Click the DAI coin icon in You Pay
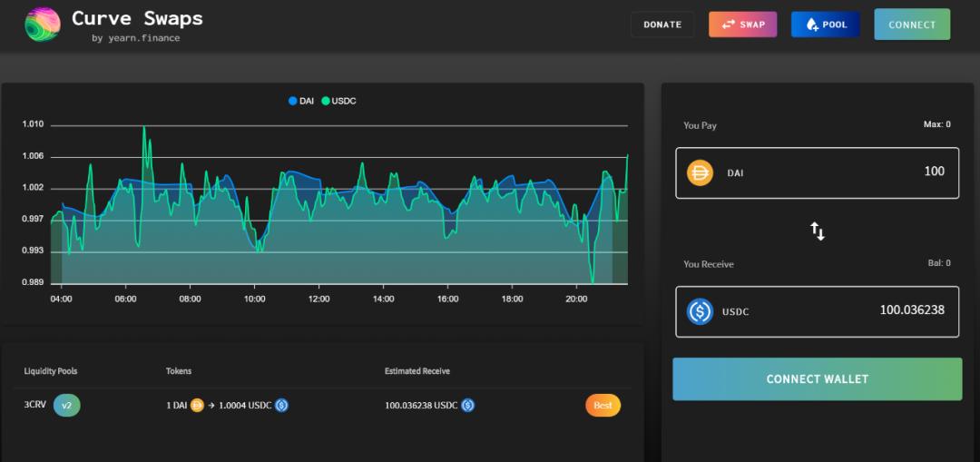This screenshot has height=462, width=980. pyautogui.click(x=700, y=172)
